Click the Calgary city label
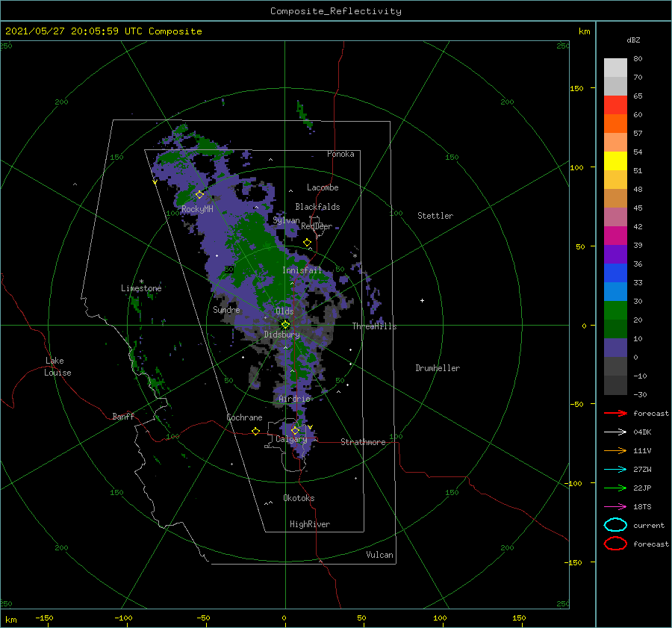 point(291,439)
